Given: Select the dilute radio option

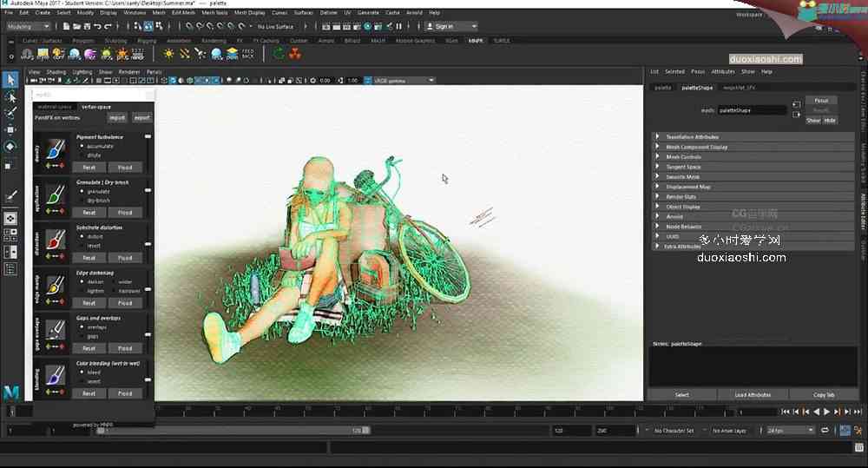Looking at the screenshot, I should coord(83,155).
